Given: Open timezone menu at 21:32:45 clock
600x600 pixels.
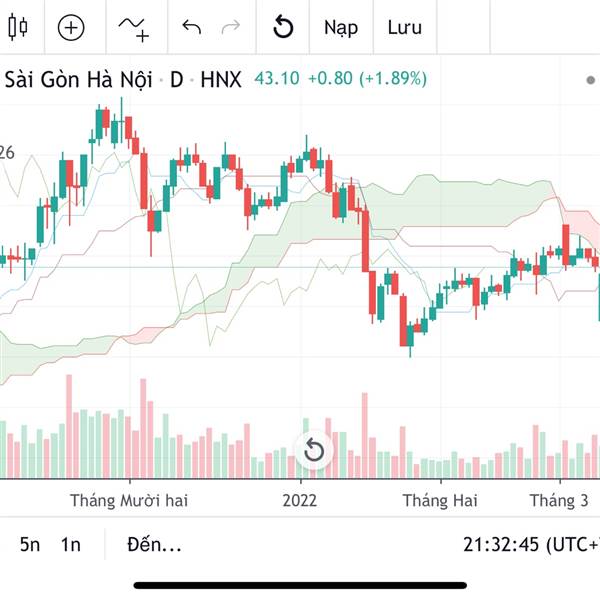Looking at the screenshot, I should click(x=530, y=545).
